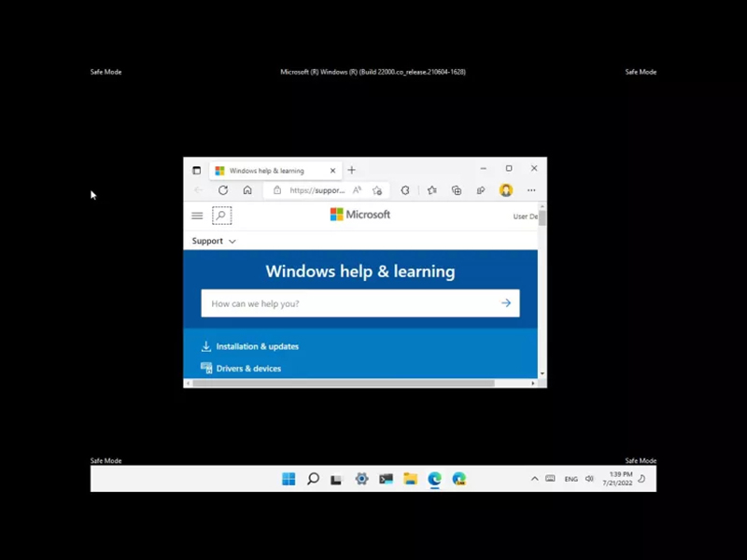Click the disabled back arrow in Edge

click(x=199, y=190)
